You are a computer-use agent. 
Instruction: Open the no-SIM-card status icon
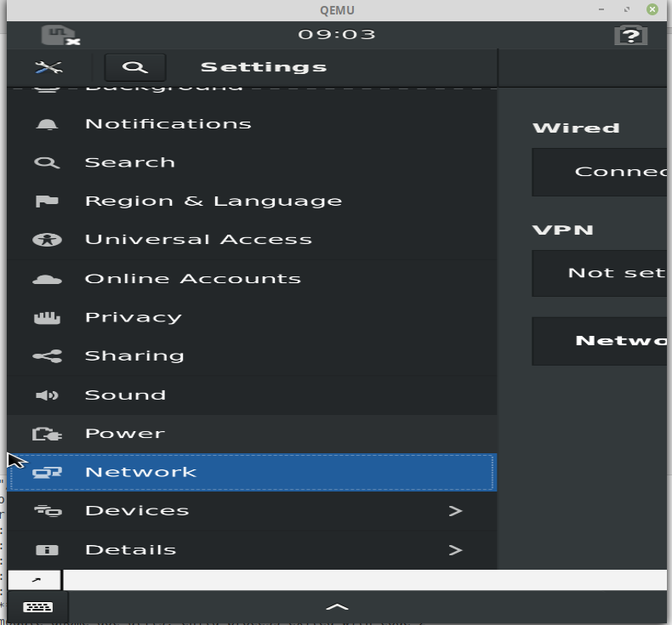60,35
